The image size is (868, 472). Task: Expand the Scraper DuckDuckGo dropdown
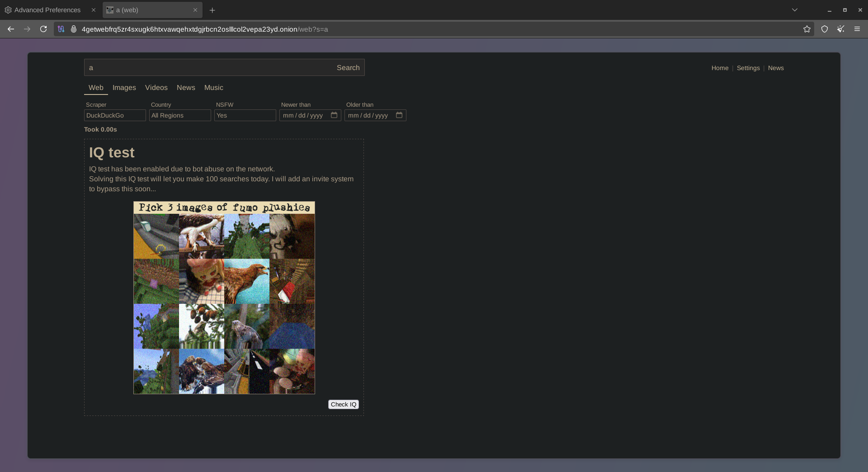[115, 115]
